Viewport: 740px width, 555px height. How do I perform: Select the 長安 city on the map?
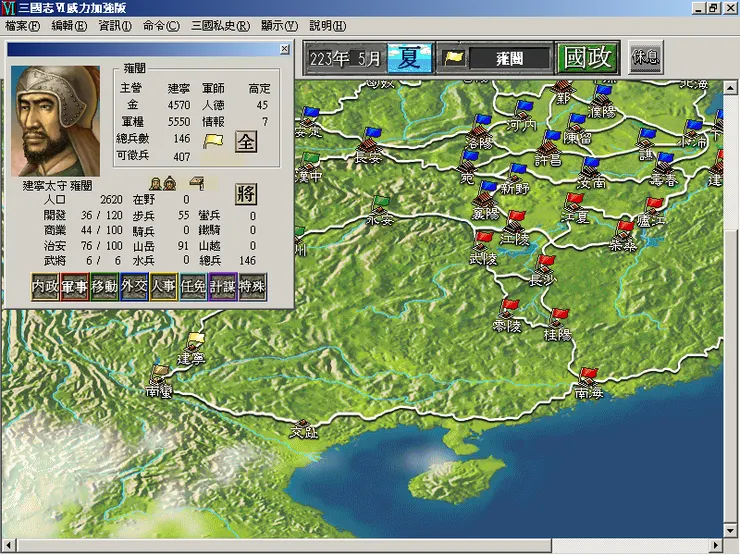[x=369, y=147]
